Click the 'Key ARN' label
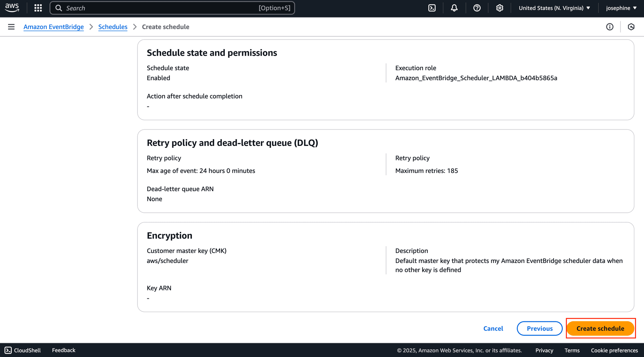The width and height of the screenshot is (644, 357). tap(159, 288)
